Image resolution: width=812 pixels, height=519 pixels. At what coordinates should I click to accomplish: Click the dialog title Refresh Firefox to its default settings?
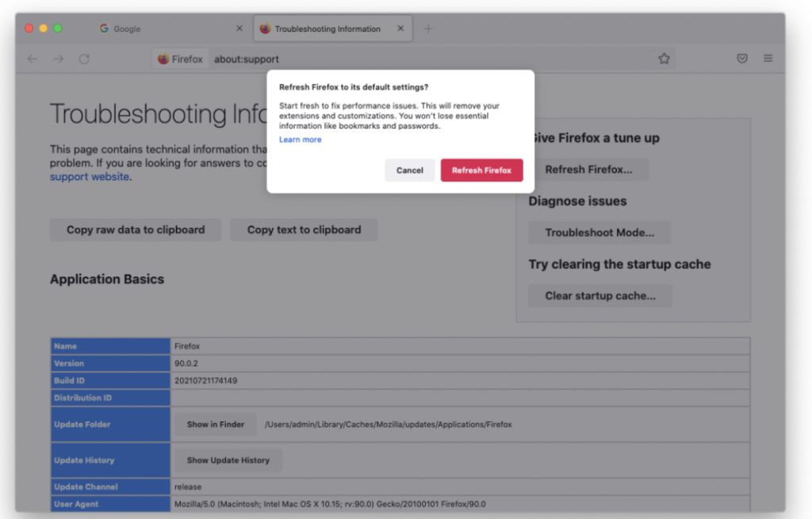354,87
